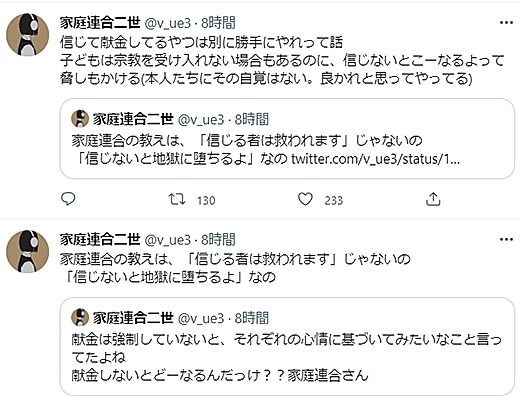Open profile avatar of first tweet

pos(28,34)
